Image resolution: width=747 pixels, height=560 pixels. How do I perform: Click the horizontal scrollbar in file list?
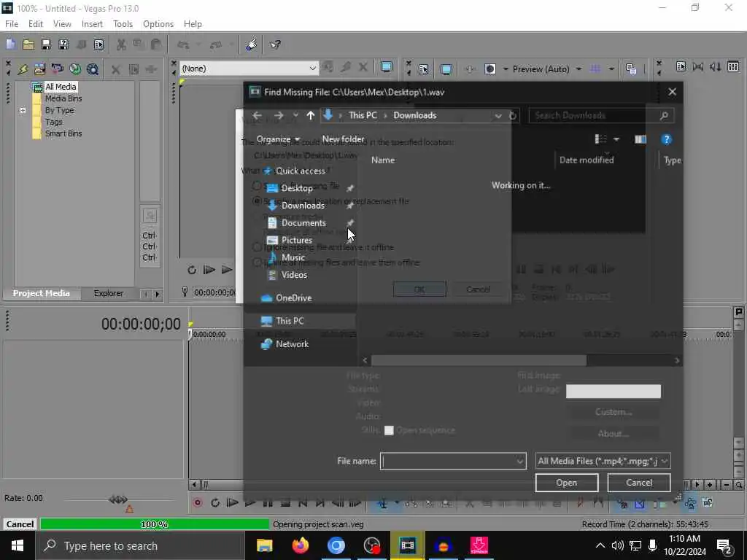click(479, 360)
